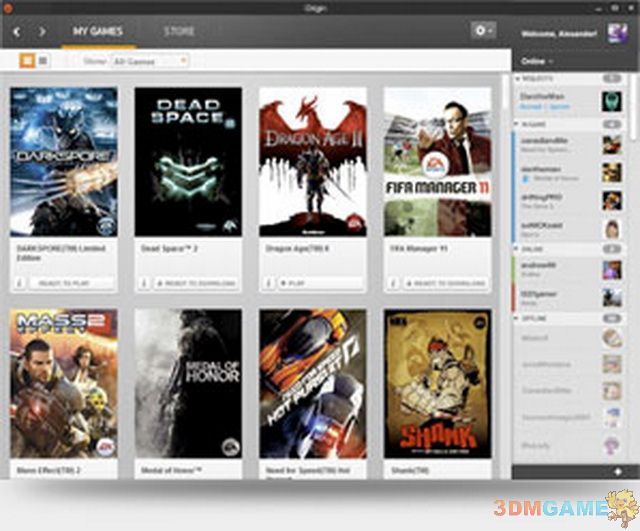Click the friend request sender's avatar
This screenshot has width=640, height=531.
pos(612,101)
